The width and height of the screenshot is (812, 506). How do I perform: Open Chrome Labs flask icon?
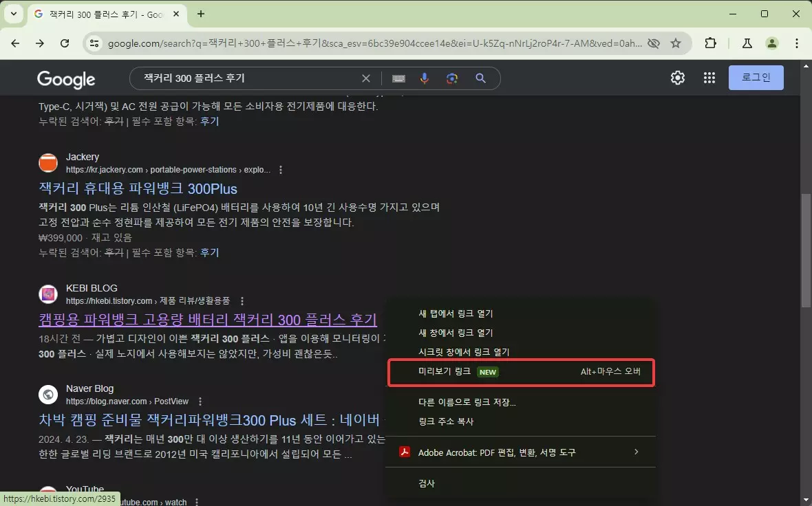pyautogui.click(x=747, y=43)
